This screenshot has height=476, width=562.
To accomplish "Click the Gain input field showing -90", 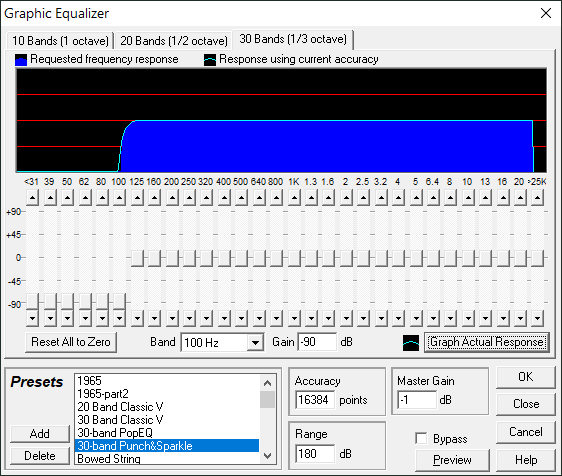I will [317, 342].
